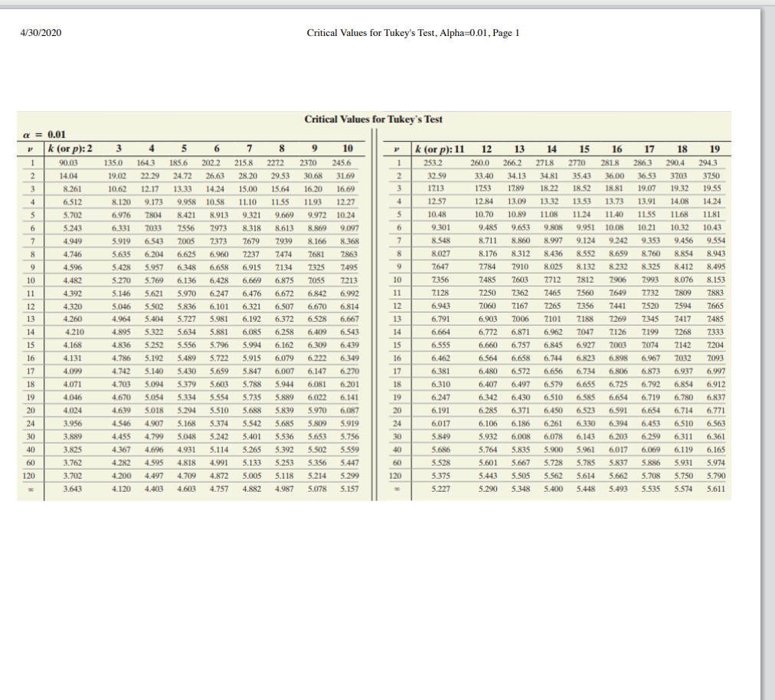This screenshot has width=775, height=700.
Task: Click the cell value 4.949
Action: [73, 241]
